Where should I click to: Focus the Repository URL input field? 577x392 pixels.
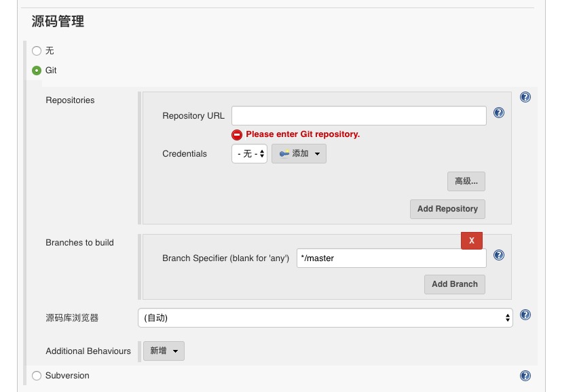359,115
